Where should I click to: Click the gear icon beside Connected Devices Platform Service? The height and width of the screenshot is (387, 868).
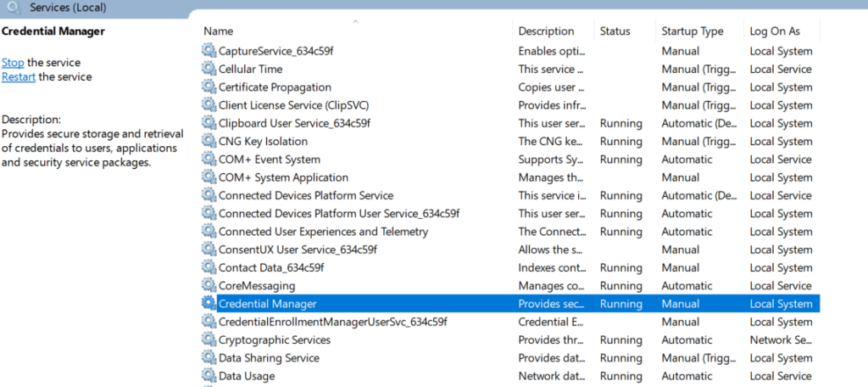pyautogui.click(x=209, y=195)
